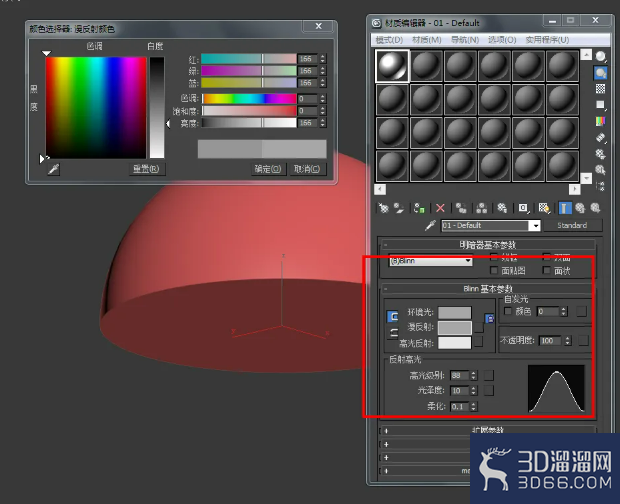Image resolution: width=620 pixels, height=504 pixels.
Task: Click Sample UV Tiling icon
Action: [x=601, y=105]
